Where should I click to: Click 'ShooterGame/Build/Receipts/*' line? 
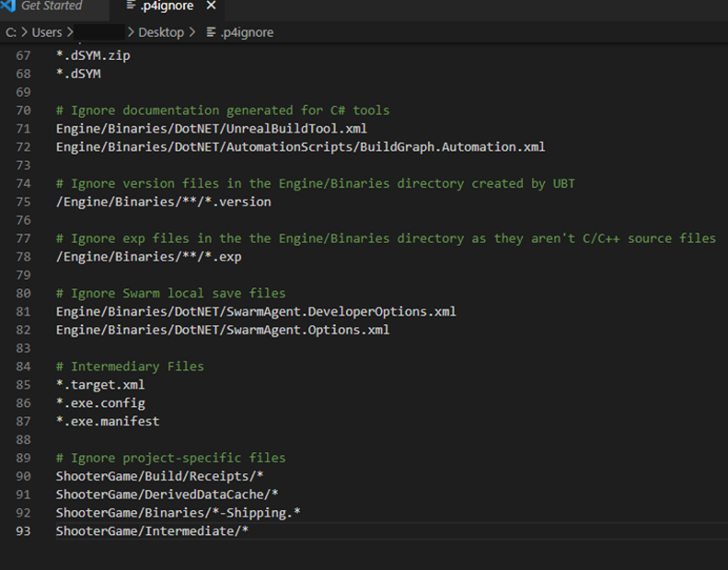point(160,476)
